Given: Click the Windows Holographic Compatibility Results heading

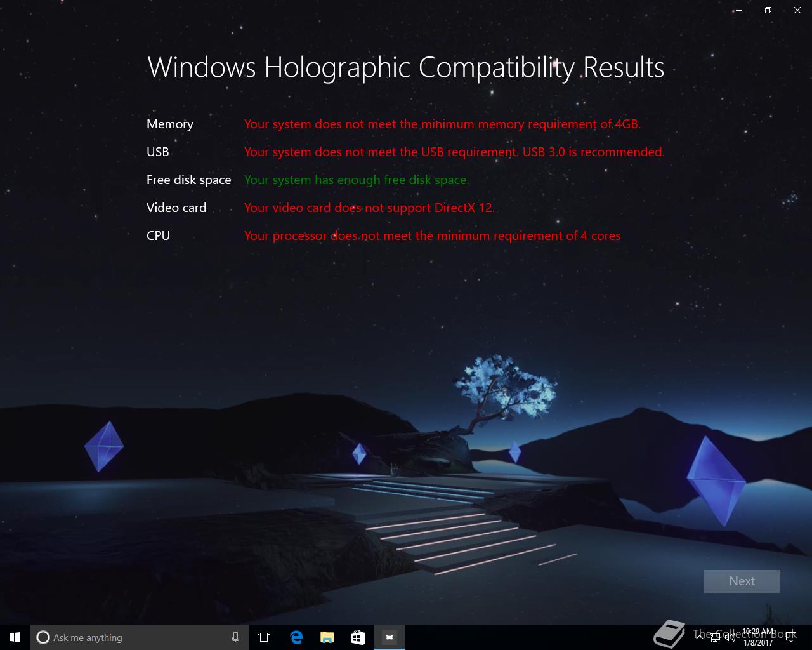Looking at the screenshot, I should (x=406, y=67).
